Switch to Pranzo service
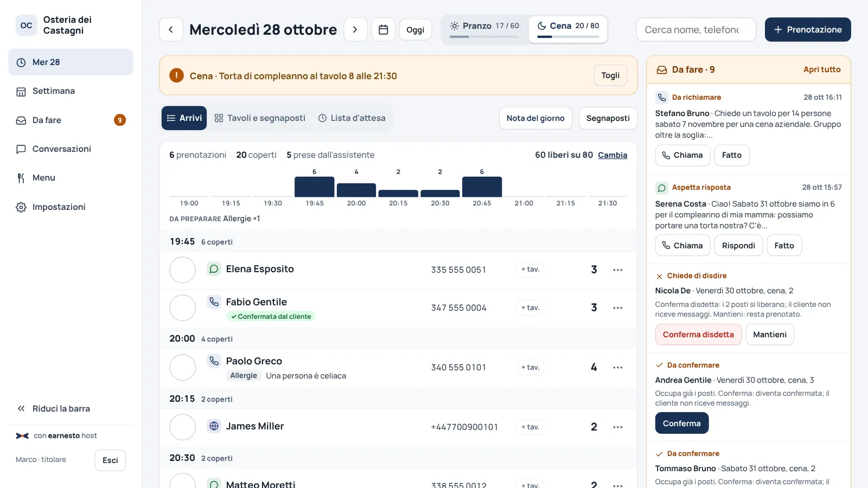 pos(484,29)
